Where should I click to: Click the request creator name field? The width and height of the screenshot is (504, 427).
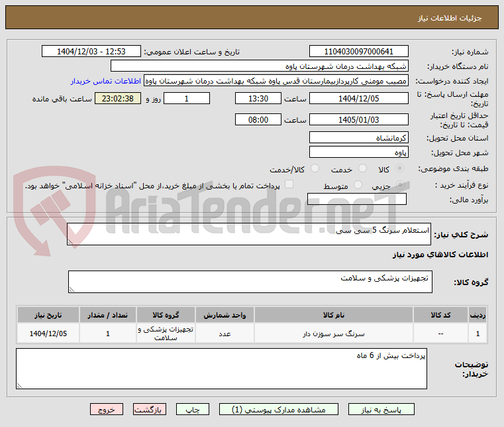coord(276,80)
